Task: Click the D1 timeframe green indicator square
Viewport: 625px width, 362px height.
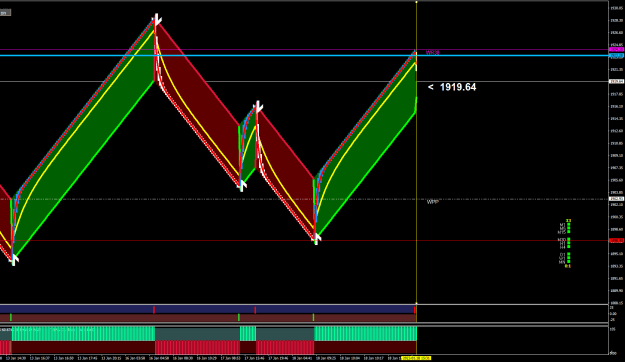Action: 568,254
